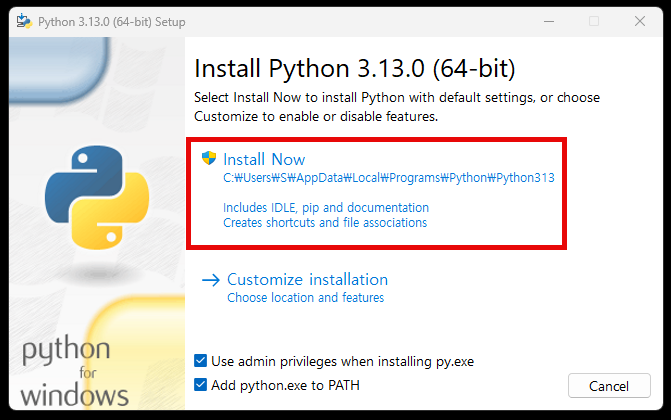Click "Includes IDLE, pip and documentation" line

click(325, 208)
